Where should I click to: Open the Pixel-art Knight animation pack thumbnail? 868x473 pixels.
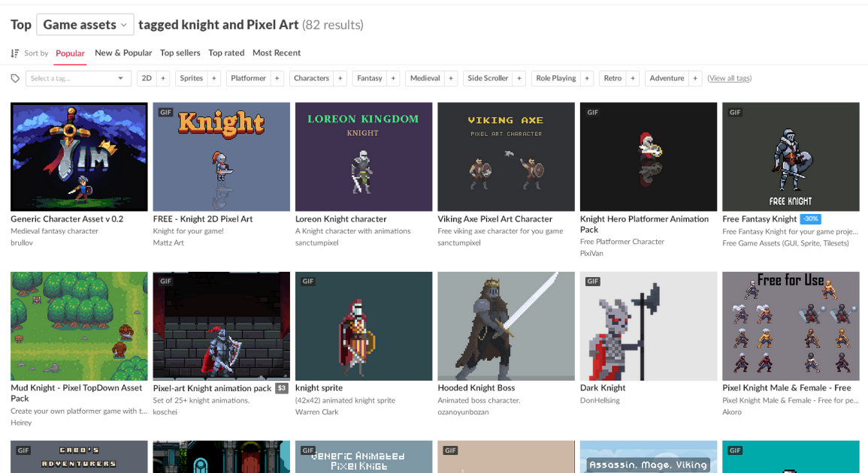tap(222, 326)
